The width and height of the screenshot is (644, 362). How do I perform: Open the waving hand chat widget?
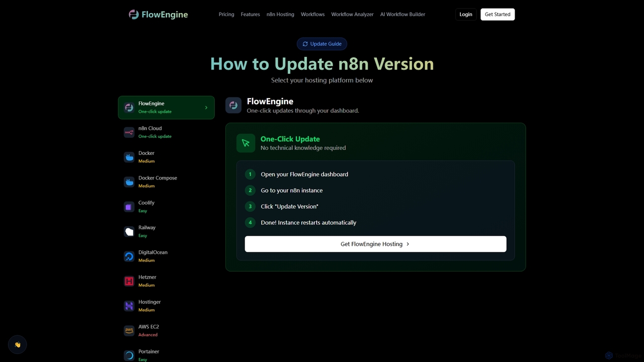click(17, 345)
